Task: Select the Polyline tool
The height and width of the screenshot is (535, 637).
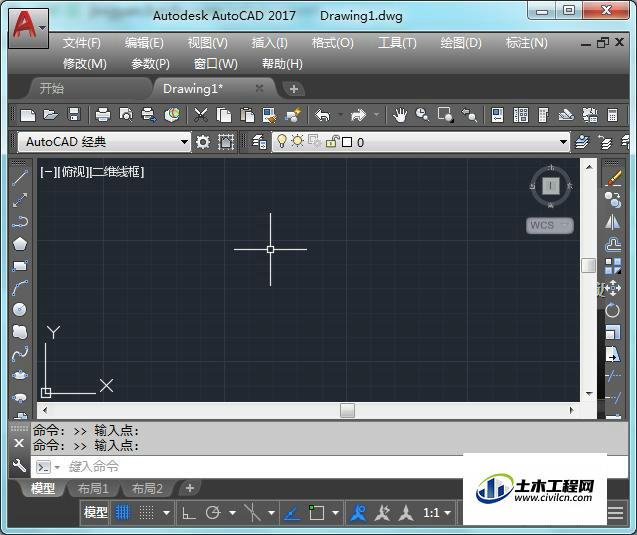Action: tap(20, 222)
